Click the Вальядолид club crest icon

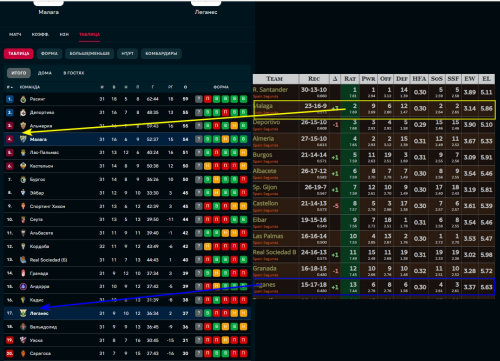[x=23, y=327]
